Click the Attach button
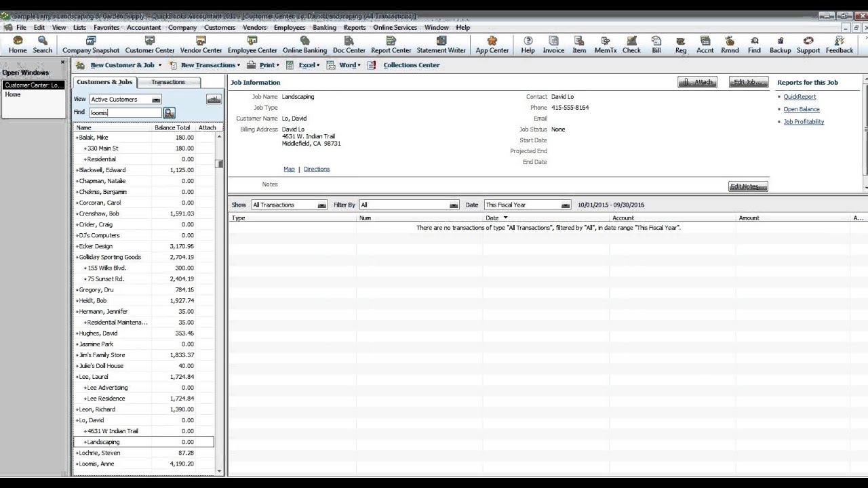This screenshot has height=488, width=868. tap(697, 82)
